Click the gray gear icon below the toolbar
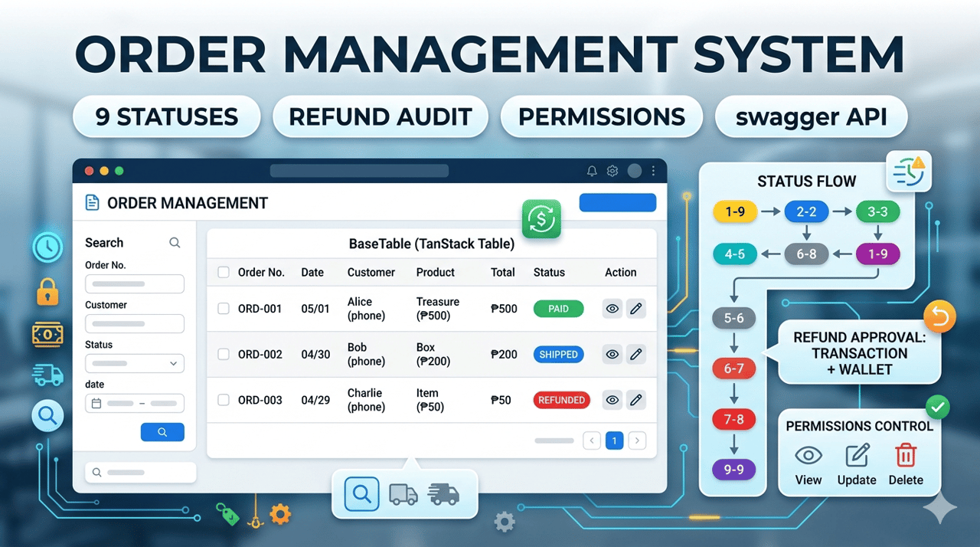Screen dimensions: 980x547 click(x=504, y=522)
